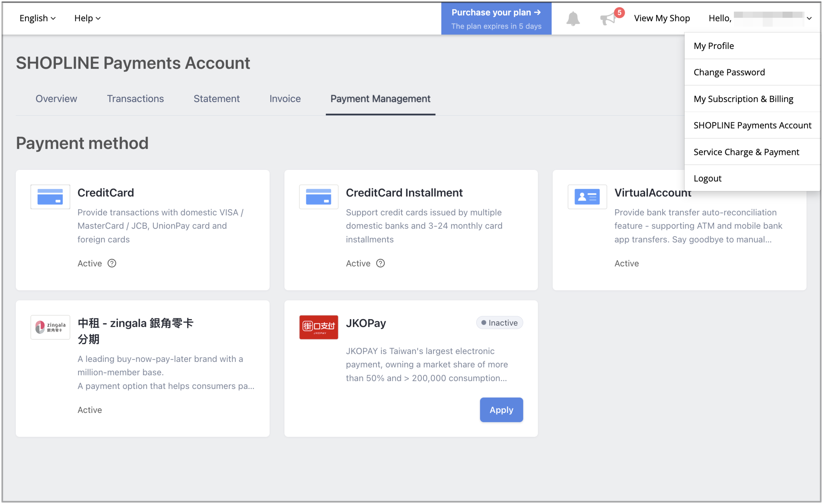Click the CreditCard Installment card icon
This screenshot has height=504, width=823.
pos(319,197)
